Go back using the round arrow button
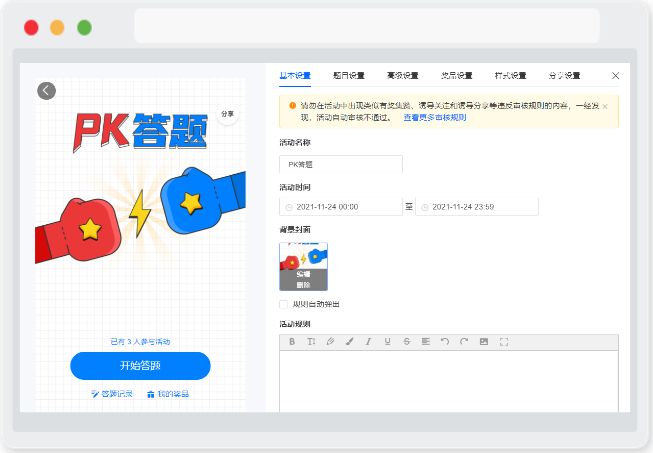This screenshot has height=453, width=653. (47, 90)
